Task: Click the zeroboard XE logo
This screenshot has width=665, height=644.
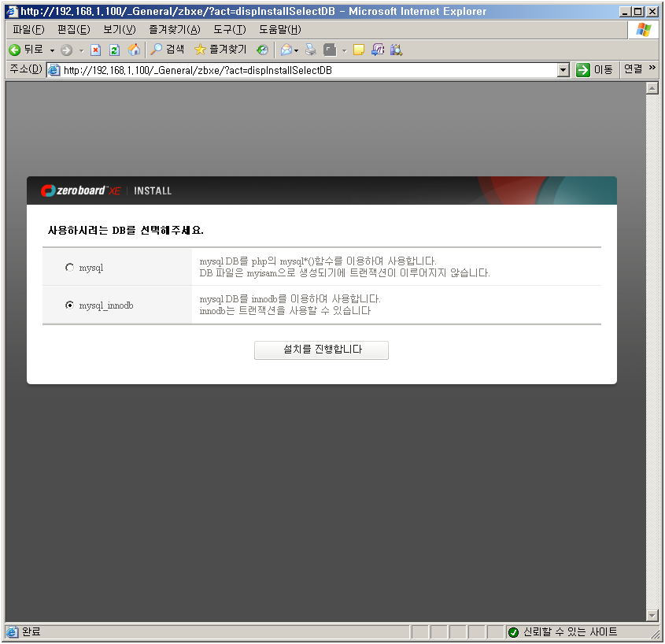Action: pyautogui.click(x=80, y=191)
